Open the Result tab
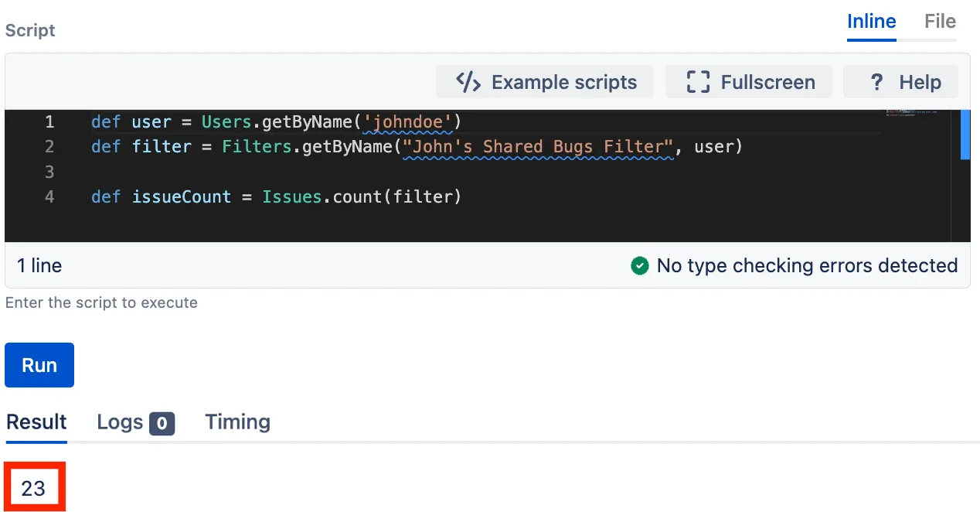This screenshot has width=980, height=512. point(36,422)
